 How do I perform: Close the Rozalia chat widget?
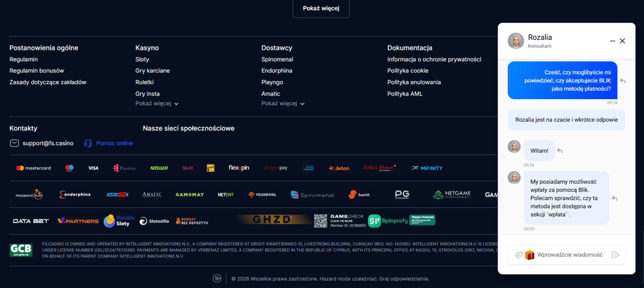(x=622, y=41)
